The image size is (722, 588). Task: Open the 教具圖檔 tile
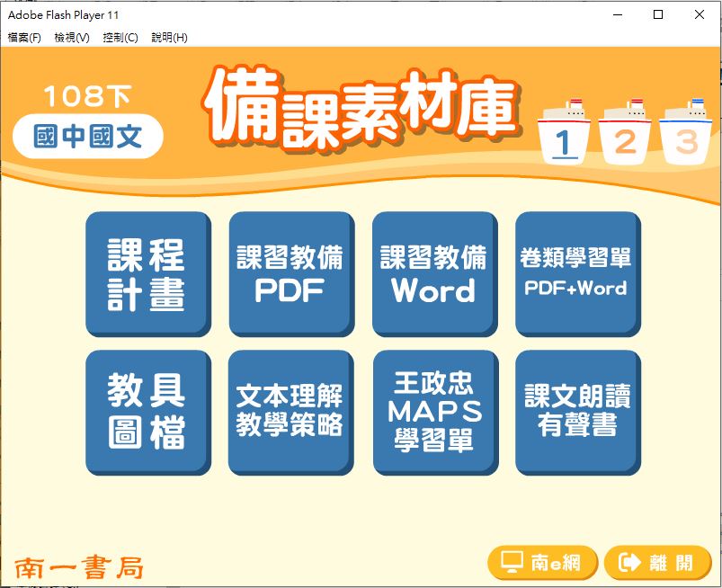(x=147, y=411)
